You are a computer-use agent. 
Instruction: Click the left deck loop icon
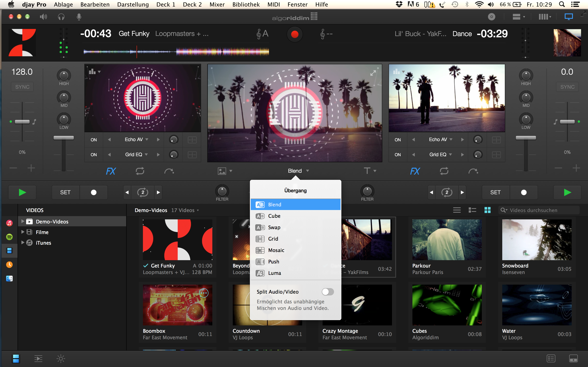tap(140, 171)
